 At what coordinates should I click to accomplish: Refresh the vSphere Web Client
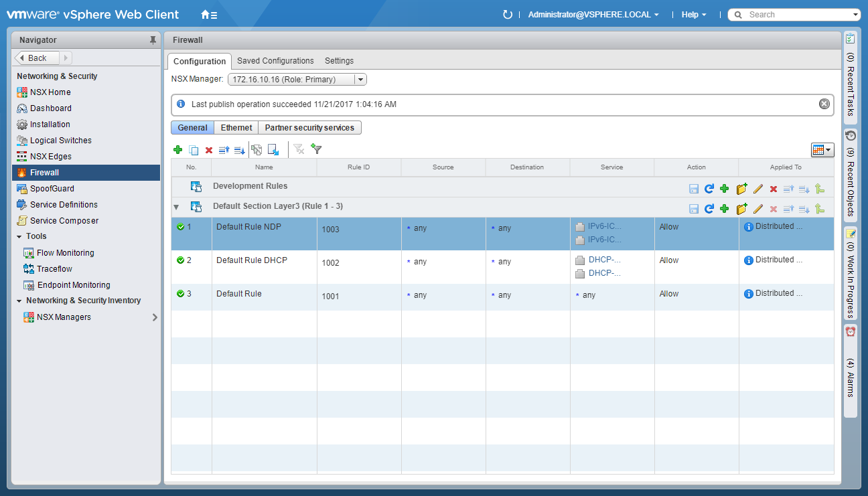507,15
